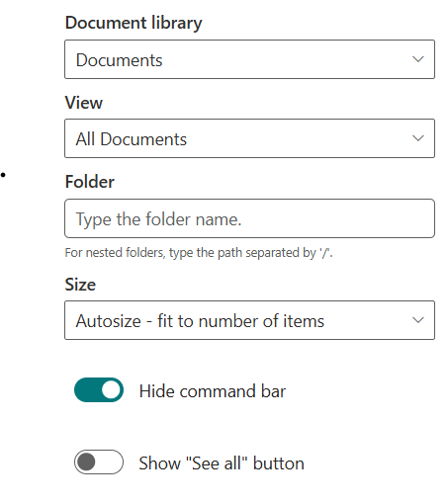Turn off the Hide command bar toggle
This screenshot has width=448, height=504.
point(99,390)
